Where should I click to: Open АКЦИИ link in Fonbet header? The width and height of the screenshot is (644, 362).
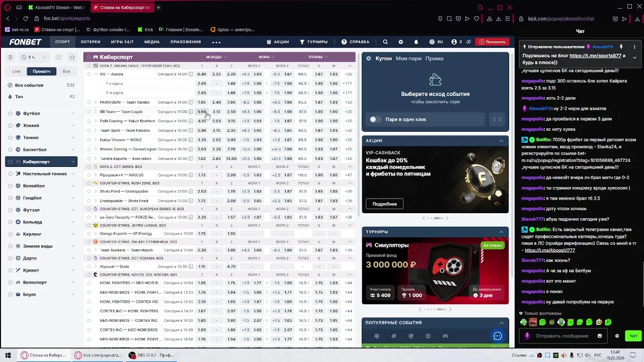(278, 42)
